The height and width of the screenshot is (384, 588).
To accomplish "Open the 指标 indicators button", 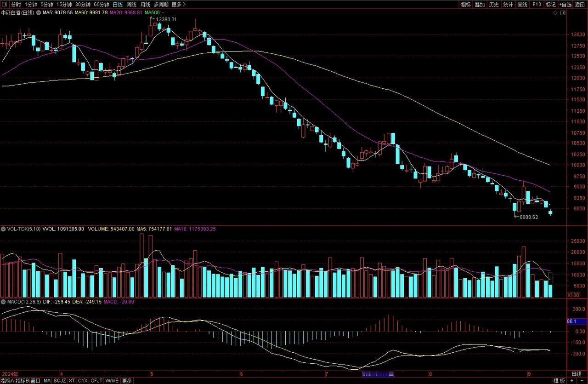I will coord(466,4).
